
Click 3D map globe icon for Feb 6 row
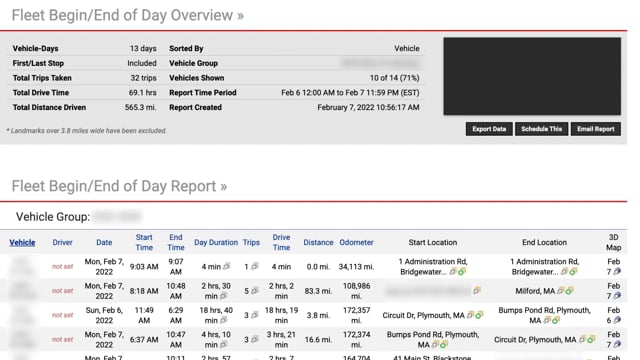(617, 320)
